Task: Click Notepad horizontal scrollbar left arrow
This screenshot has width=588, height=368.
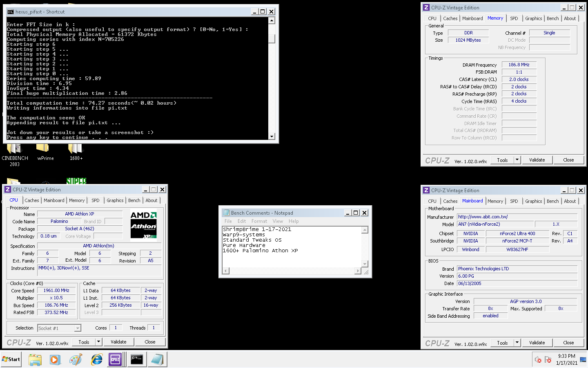Action: click(226, 271)
